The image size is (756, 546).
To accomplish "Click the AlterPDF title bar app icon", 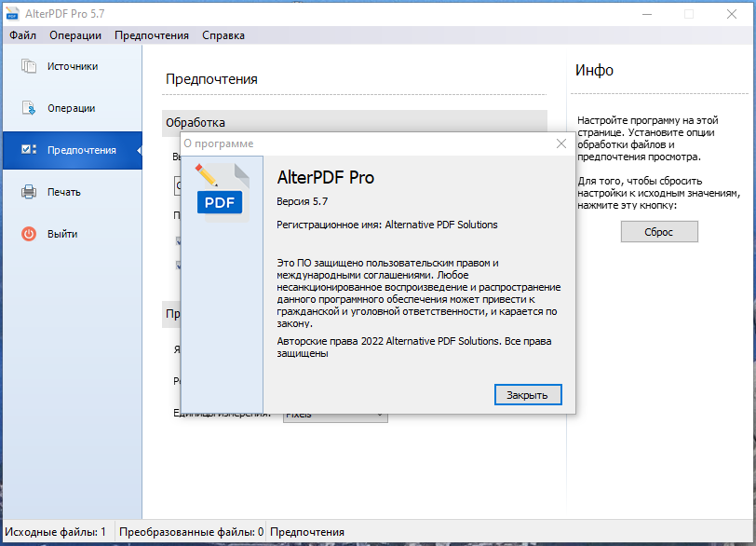I will [12, 13].
